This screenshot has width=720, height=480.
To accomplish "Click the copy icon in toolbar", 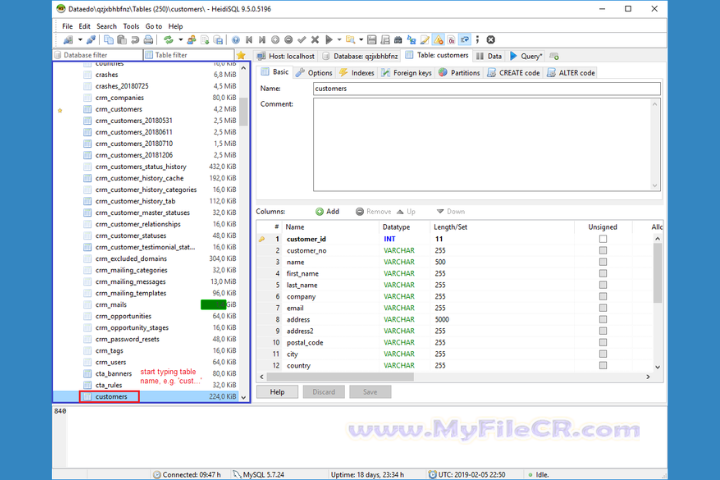I will [x=109, y=40].
